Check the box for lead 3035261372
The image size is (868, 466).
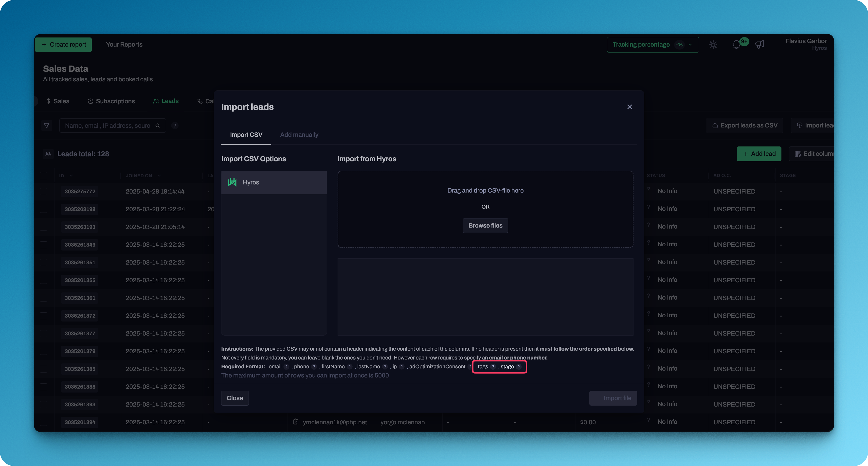pyautogui.click(x=43, y=316)
